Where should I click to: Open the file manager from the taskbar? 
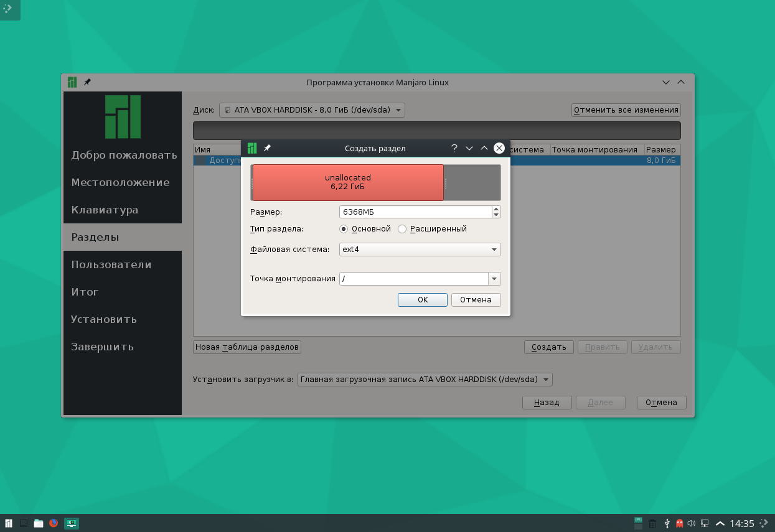(39, 523)
